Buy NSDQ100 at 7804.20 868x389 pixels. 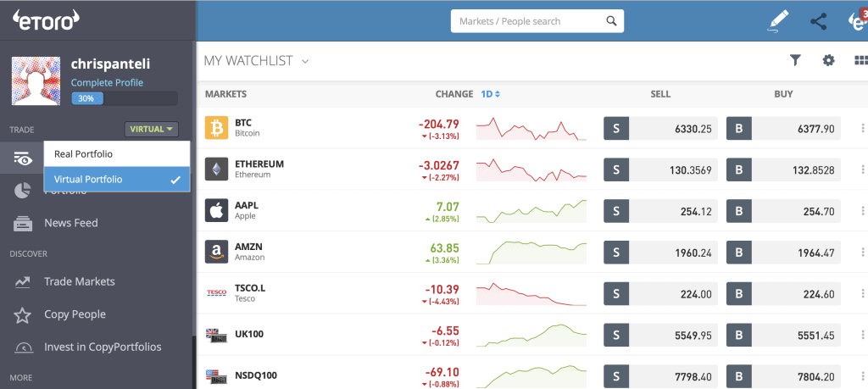783,375
